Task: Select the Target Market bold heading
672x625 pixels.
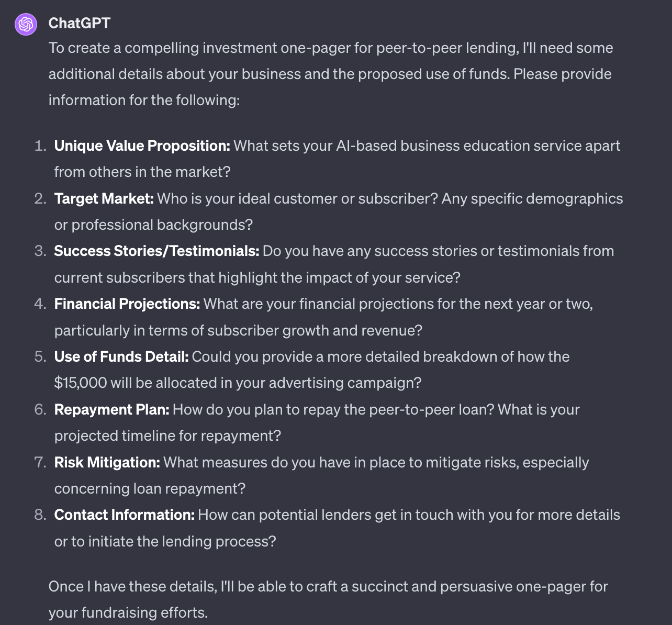Action: pos(104,198)
